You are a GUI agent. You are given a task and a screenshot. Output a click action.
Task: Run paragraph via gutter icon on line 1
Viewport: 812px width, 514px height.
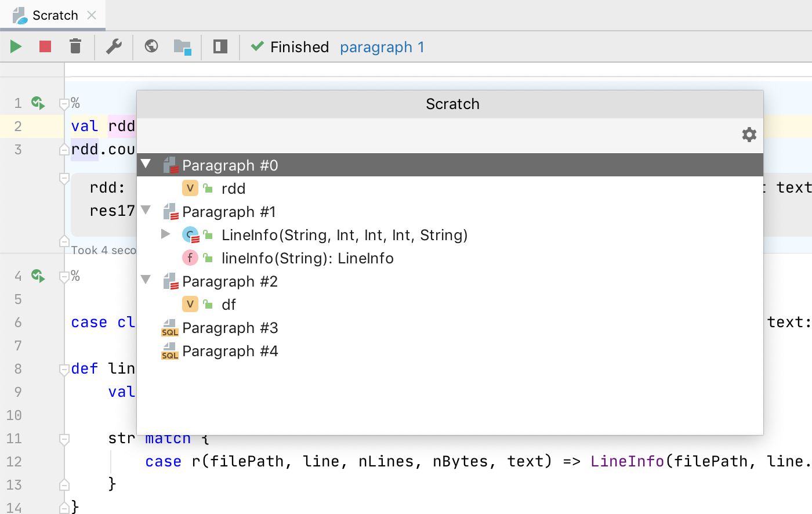click(x=38, y=103)
